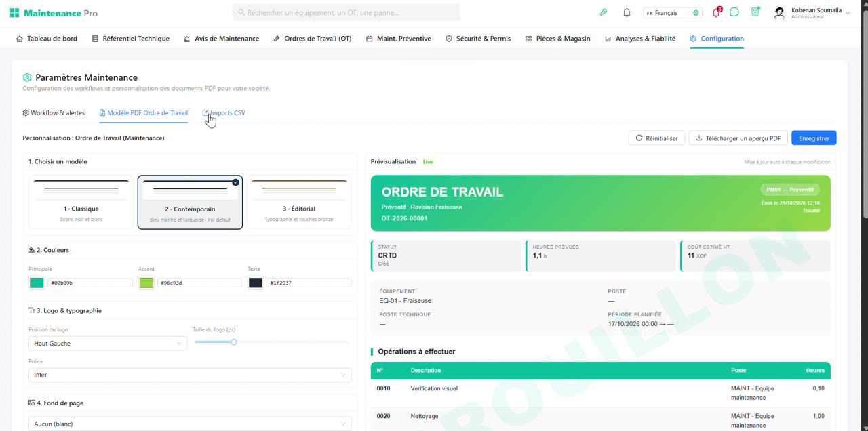Click the Accent green color swatch
This screenshot has width=868, height=431.
(146, 283)
